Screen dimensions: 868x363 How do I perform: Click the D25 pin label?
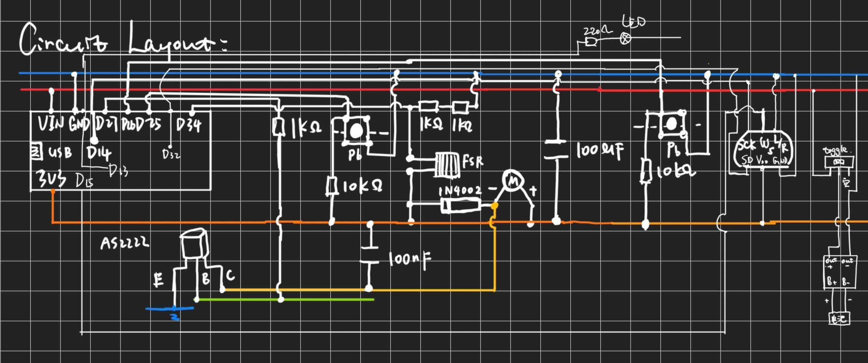[148, 124]
